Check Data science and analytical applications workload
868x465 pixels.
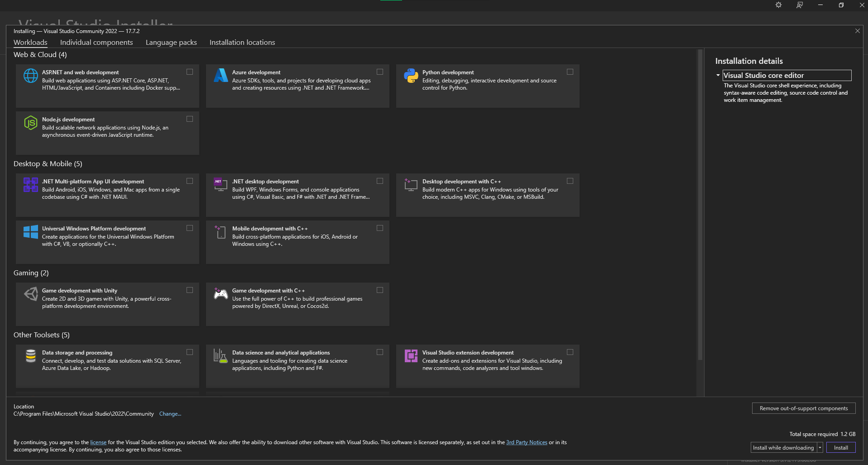pos(380,352)
